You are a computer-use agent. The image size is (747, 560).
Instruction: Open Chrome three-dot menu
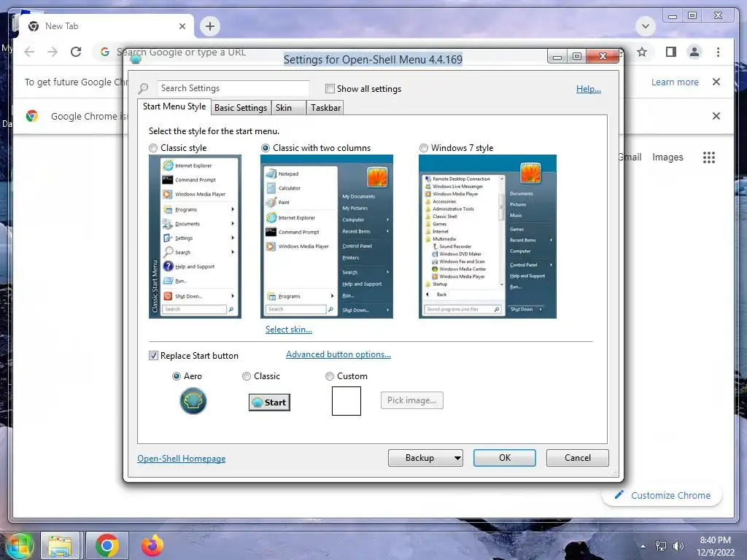(718, 52)
